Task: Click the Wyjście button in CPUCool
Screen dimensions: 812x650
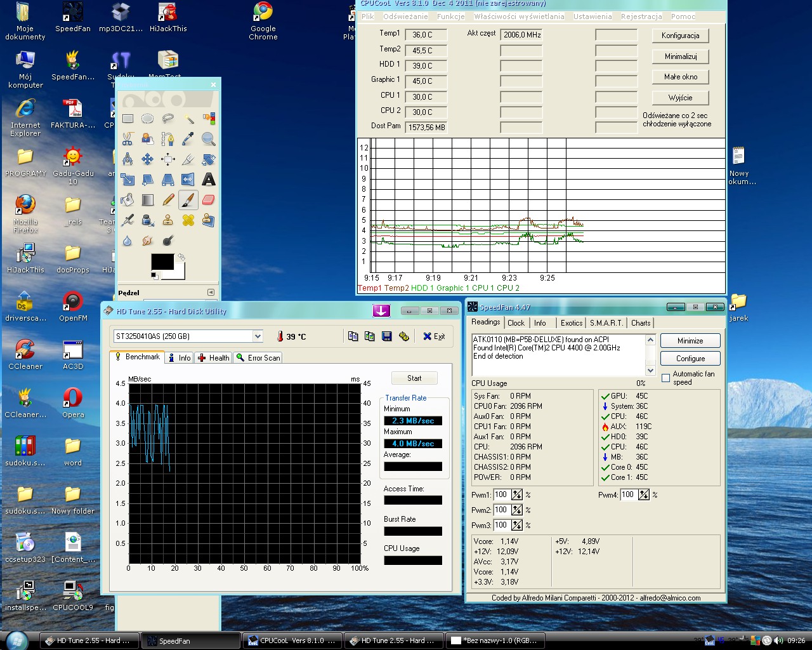Action: (681, 98)
